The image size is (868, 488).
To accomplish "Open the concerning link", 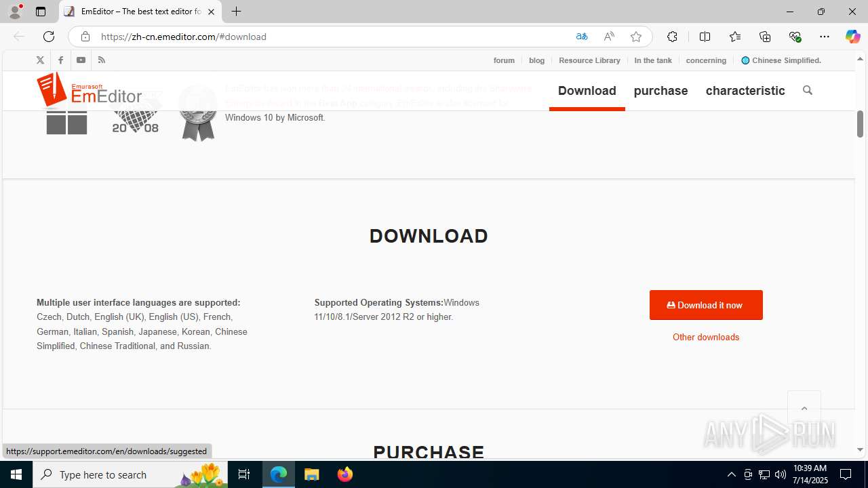I will (x=706, y=60).
